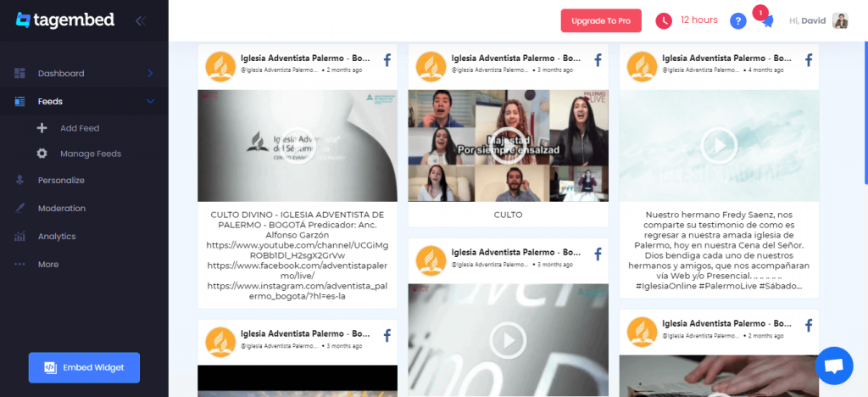Select the Feeds menu item
The height and width of the screenshot is (397, 868).
coord(84,101)
